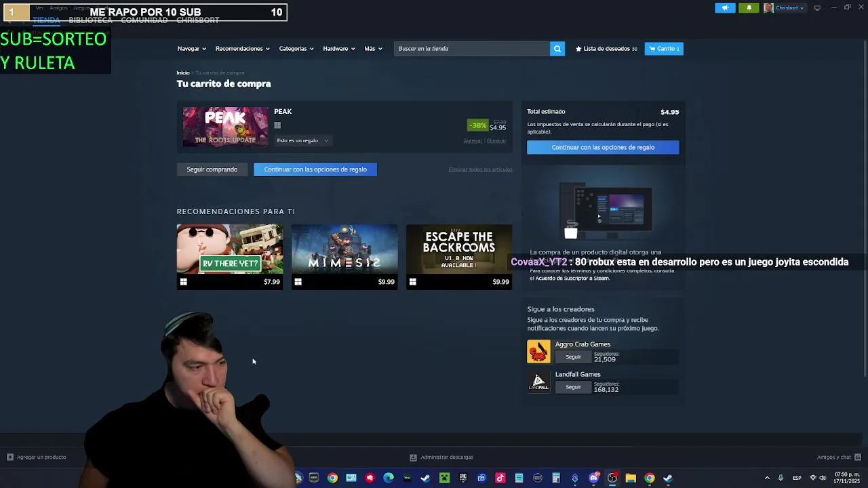Click the Landfall Games logo
This screenshot has height=488, width=868.
click(538, 382)
